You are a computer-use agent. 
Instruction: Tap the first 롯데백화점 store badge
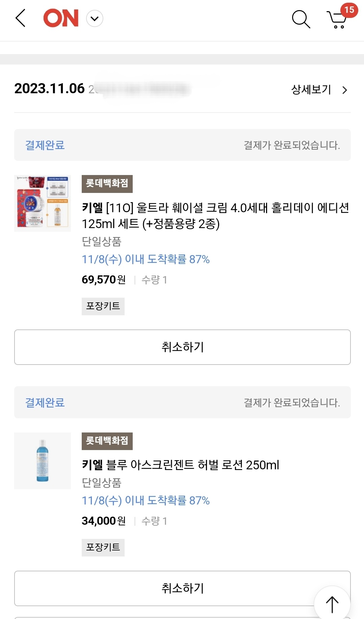tap(107, 184)
